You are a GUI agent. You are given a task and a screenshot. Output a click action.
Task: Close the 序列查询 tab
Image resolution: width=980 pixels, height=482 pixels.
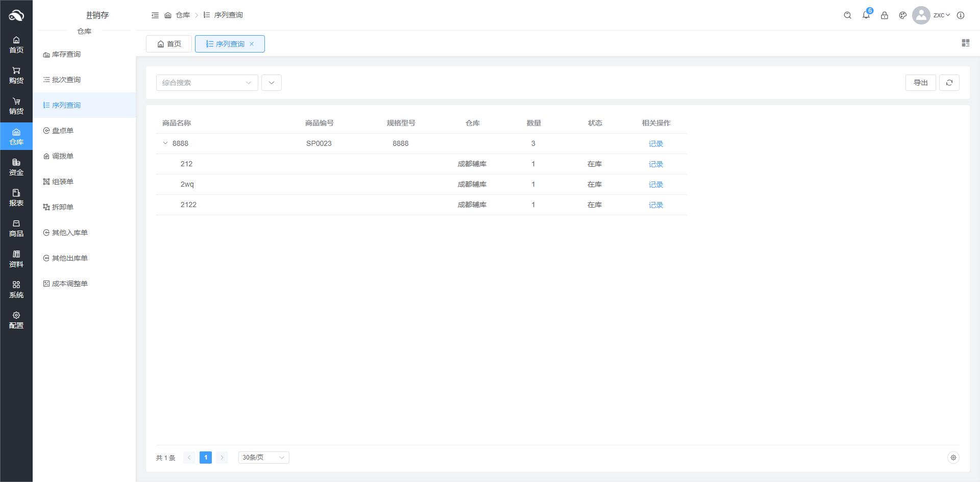click(x=252, y=44)
